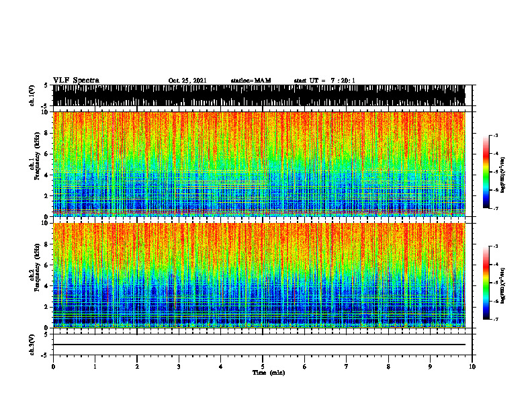Click inside the ch.1 spectrogram panel
The height and width of the screenshot is (411, 532).
pos(259,164)
